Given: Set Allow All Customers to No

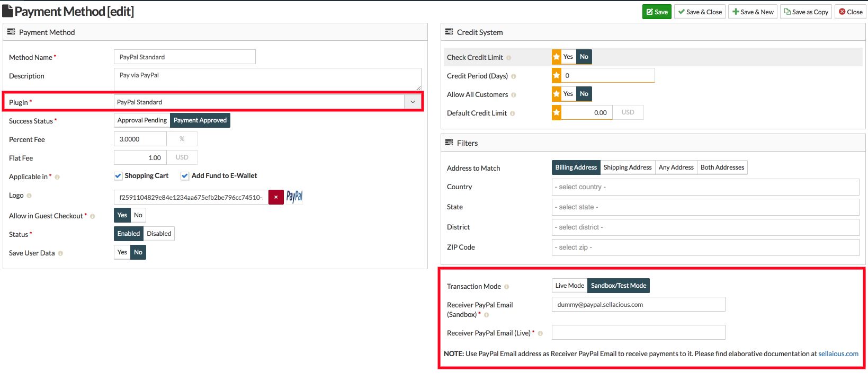Looking at the screenshot, I should [584, 94].
